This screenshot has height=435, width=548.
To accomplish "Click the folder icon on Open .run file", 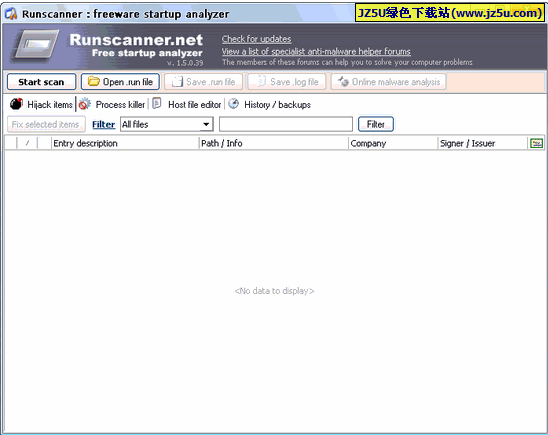I will 93,81.
